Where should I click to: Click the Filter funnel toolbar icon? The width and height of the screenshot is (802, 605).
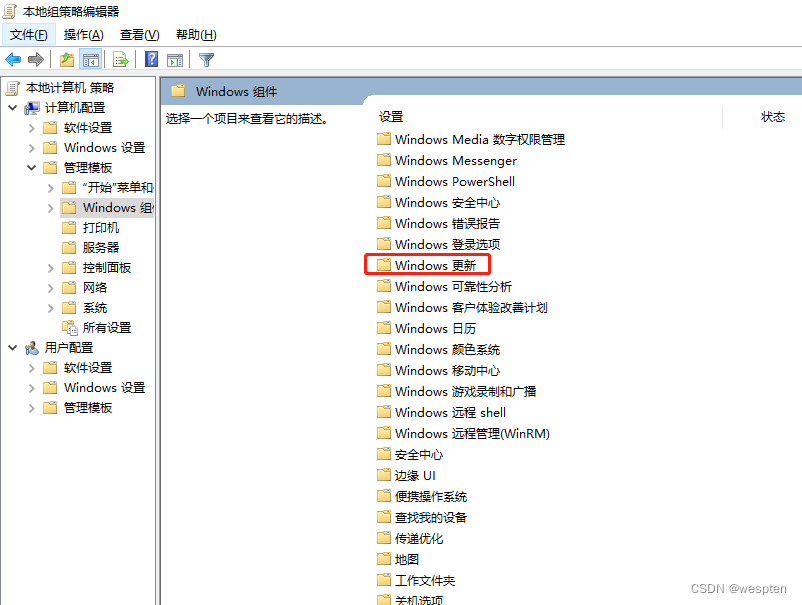(x=206, y=60)
